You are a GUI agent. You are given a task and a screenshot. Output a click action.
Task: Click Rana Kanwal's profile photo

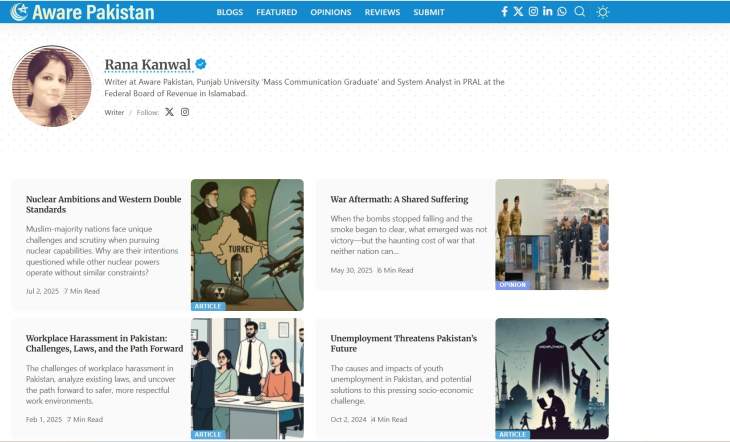coord(52,86)
